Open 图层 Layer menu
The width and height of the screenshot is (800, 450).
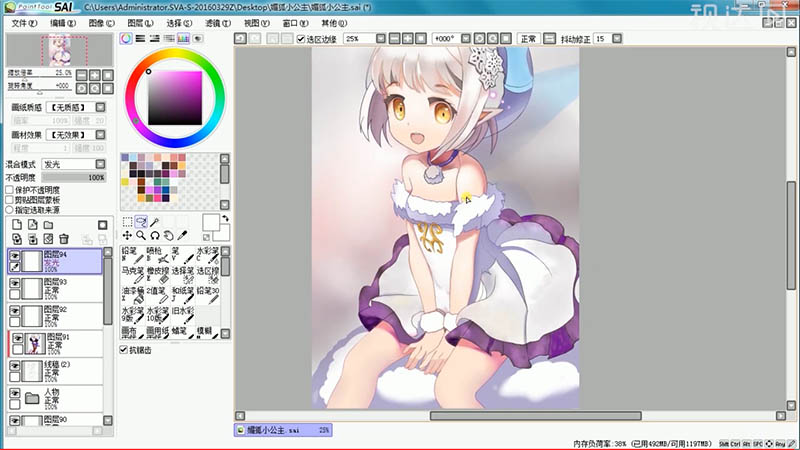pyautogui.click(x=140, y=23)
